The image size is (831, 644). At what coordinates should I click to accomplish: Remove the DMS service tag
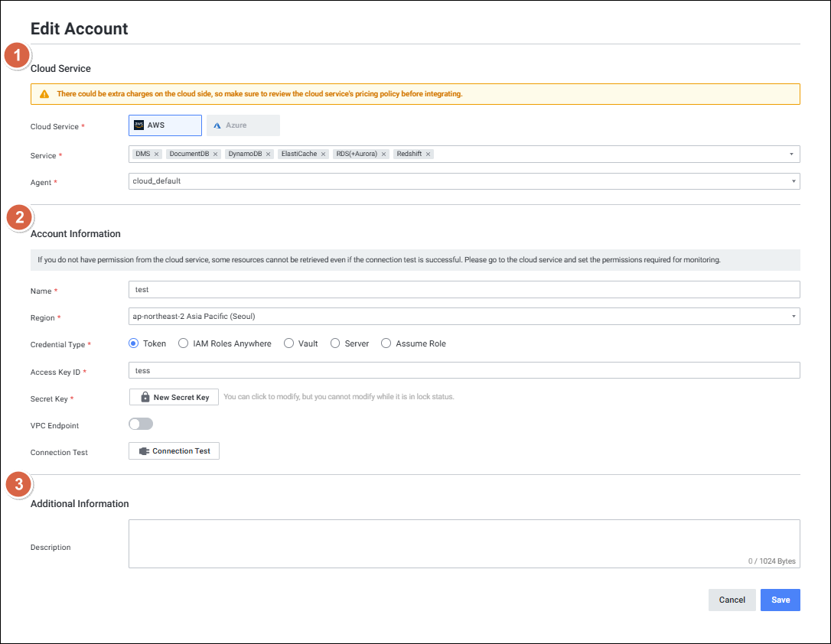tap(156, 154)
